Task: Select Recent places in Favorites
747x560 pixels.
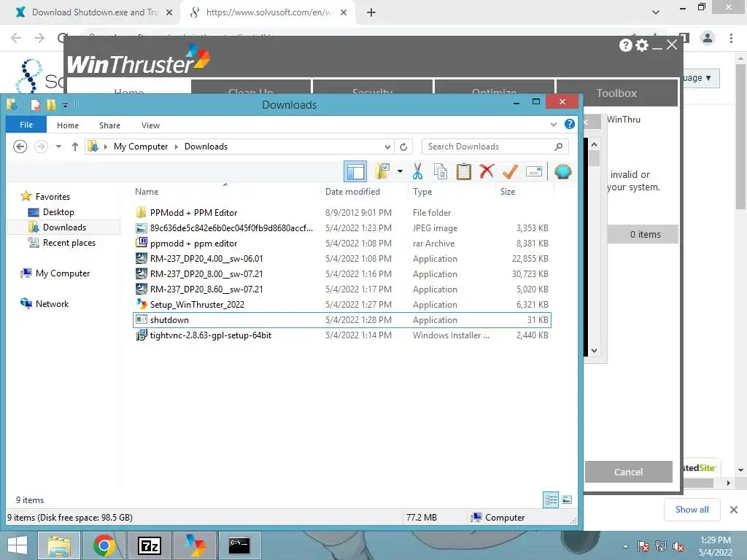Action: tap(69, 243)
